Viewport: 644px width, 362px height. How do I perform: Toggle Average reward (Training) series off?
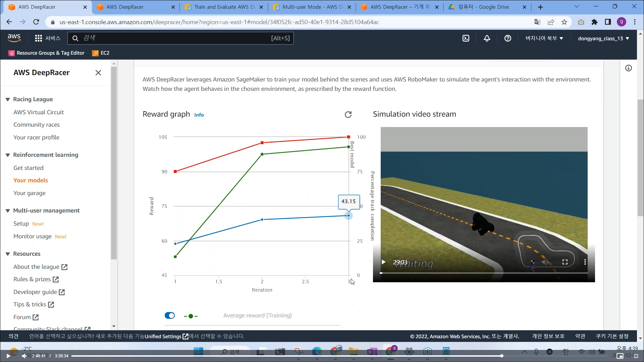pyautogui.click(x=170, y=315)
